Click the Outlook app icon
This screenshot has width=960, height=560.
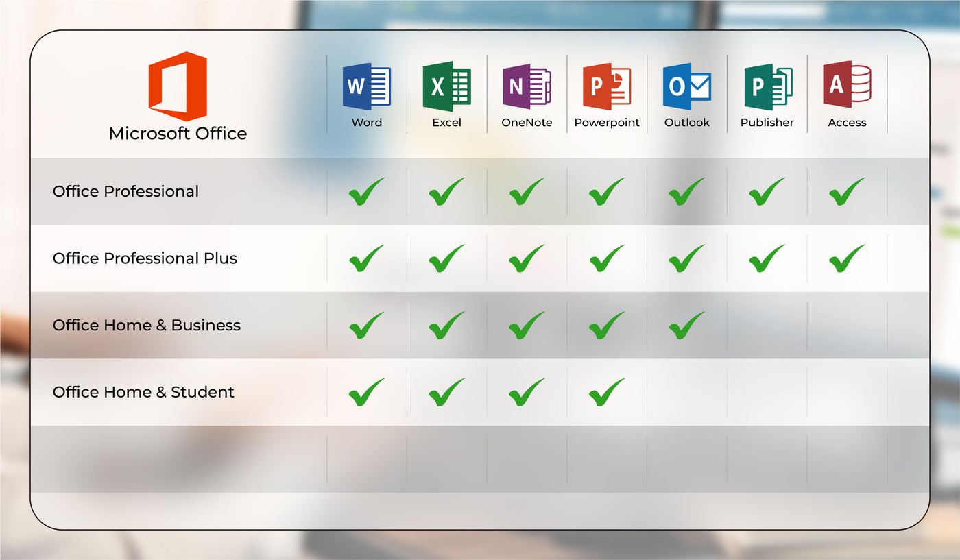click(x=687, y=86)
